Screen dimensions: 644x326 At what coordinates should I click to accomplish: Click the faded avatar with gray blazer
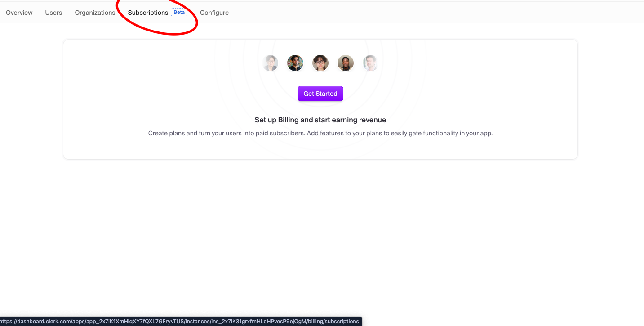pyautogui.click(x=271, y=63)
